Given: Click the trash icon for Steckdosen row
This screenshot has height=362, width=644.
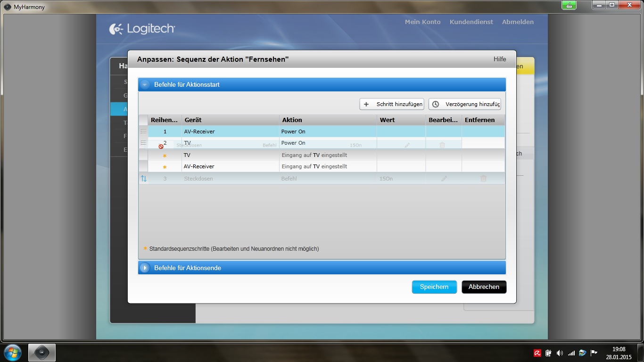Looking at the screenshot, I should point(483,179).
